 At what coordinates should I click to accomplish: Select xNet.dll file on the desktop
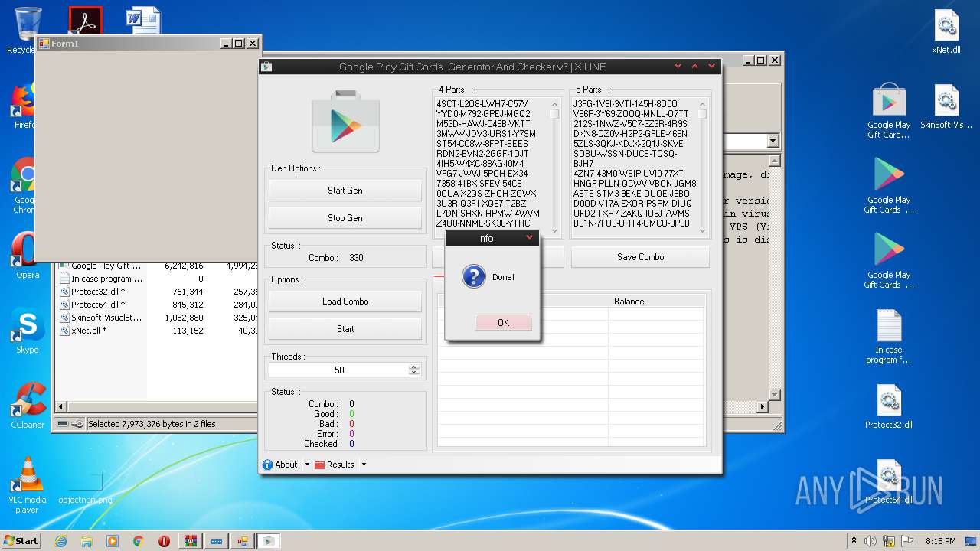[x=946, y=32]
